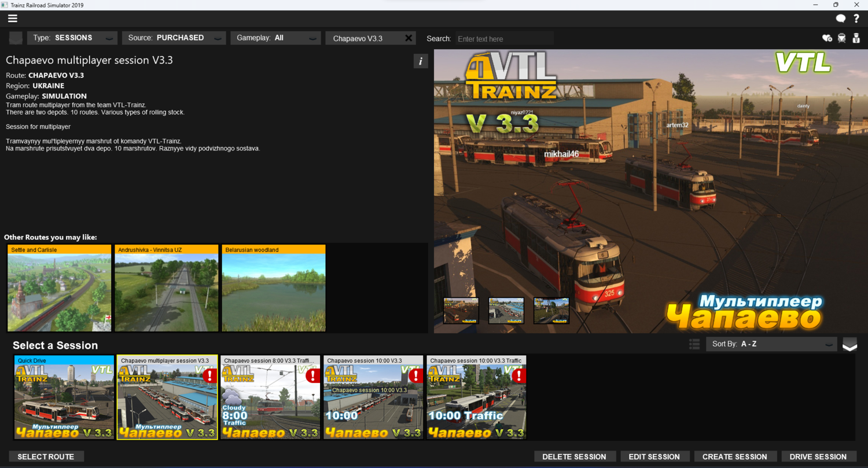Open the Sort By A-Z dropdown
The width and height of the screenshot is (868, 468).
click(x=771, y=344)
